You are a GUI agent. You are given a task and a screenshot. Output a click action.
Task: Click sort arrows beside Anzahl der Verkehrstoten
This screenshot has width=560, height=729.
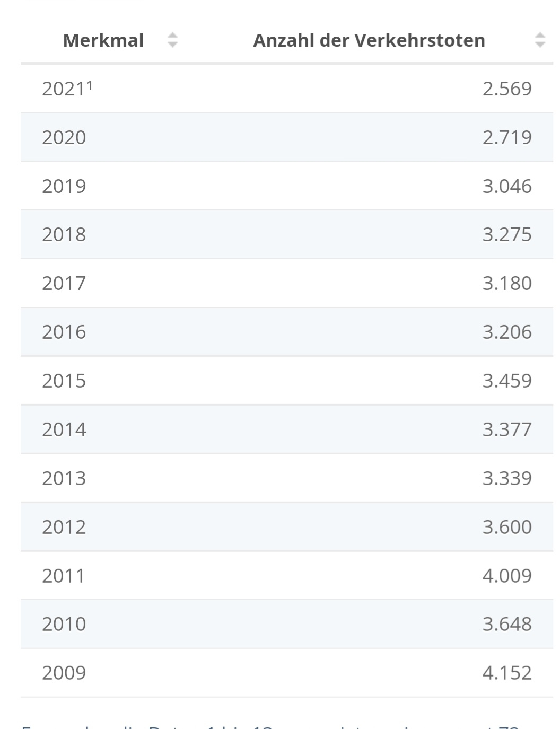[x=540, y=40]
